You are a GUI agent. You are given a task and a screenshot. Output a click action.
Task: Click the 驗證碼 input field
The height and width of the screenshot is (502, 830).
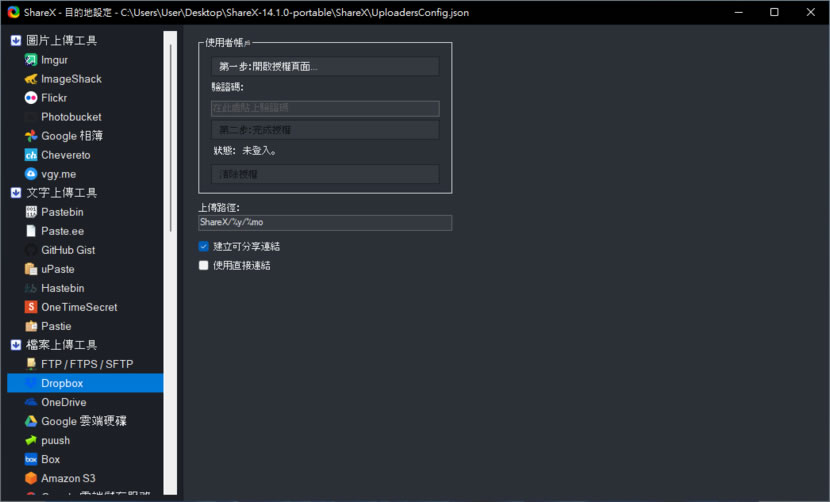[x=325, y=109]
